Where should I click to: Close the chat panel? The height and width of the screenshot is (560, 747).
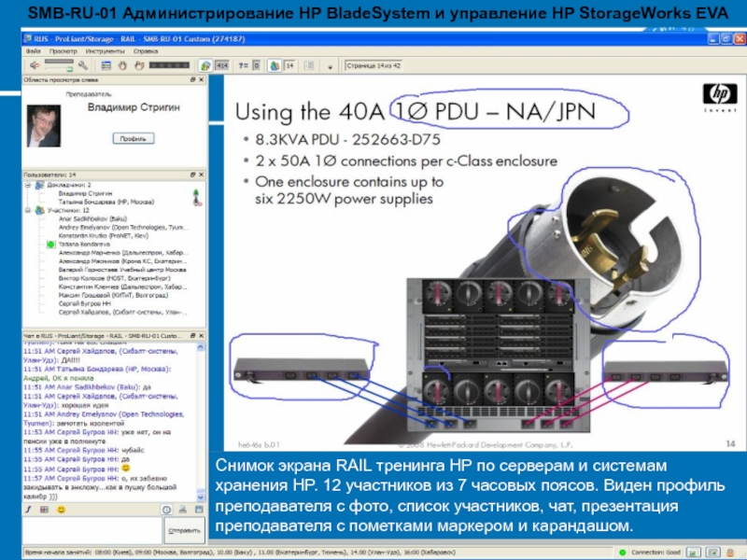pyautogui.click(x=201, y=335)
